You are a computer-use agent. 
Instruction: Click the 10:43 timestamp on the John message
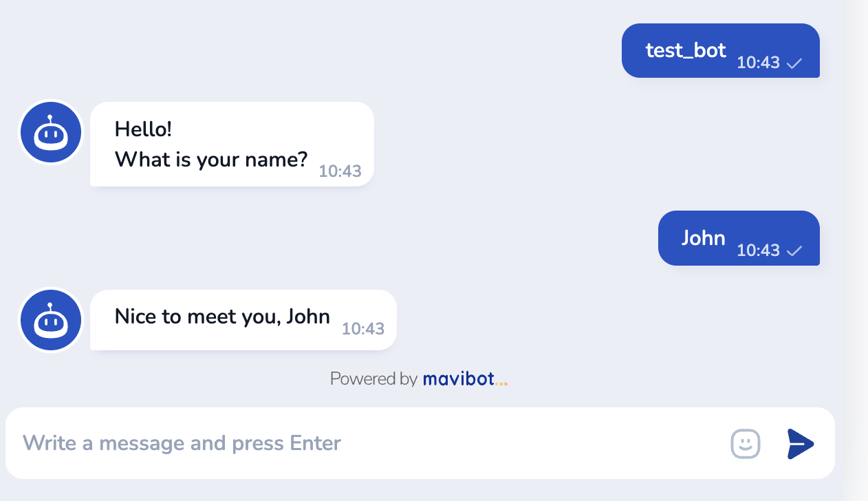pos(758,250)
